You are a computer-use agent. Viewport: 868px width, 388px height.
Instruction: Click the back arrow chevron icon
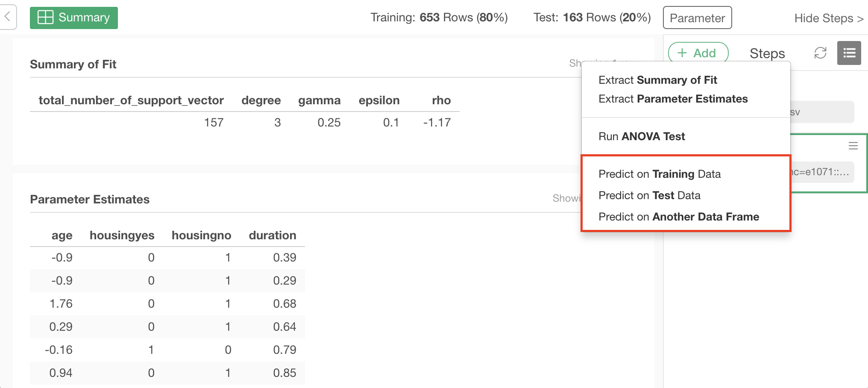[7, 17]
